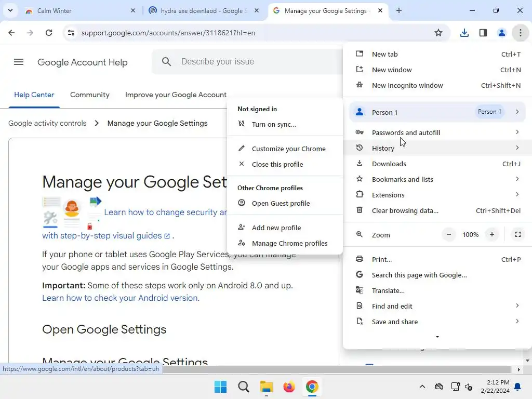Open Windows Start menu

pos(220,387)
